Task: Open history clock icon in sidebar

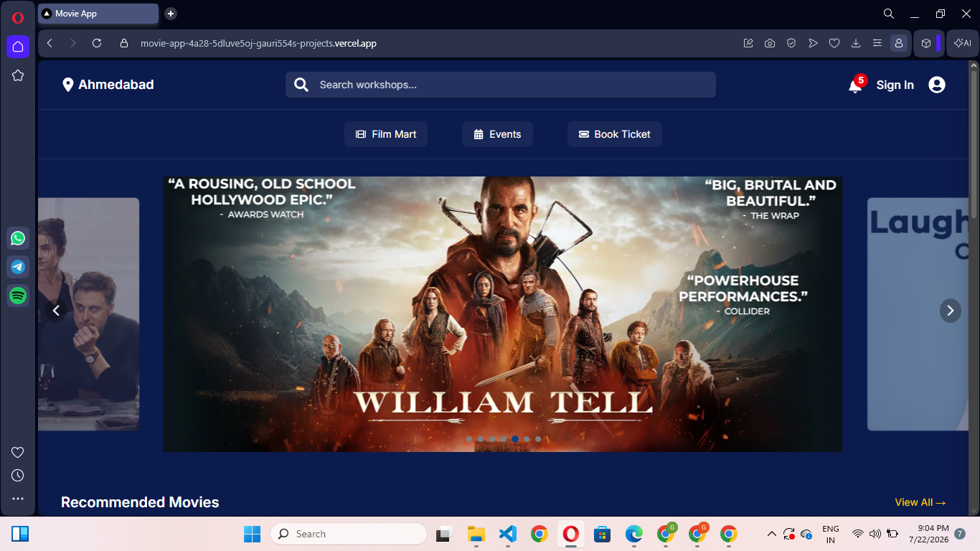Action: 18,476
